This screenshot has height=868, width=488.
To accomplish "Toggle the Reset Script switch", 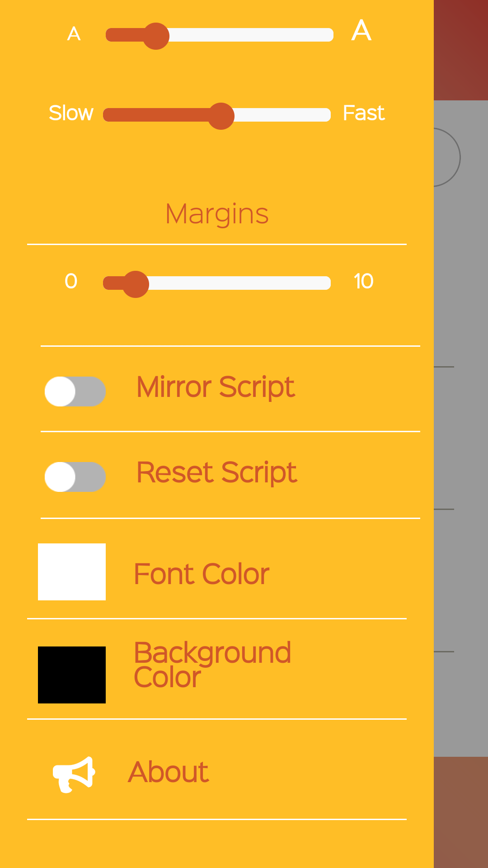I will click(x=75, y=477).
